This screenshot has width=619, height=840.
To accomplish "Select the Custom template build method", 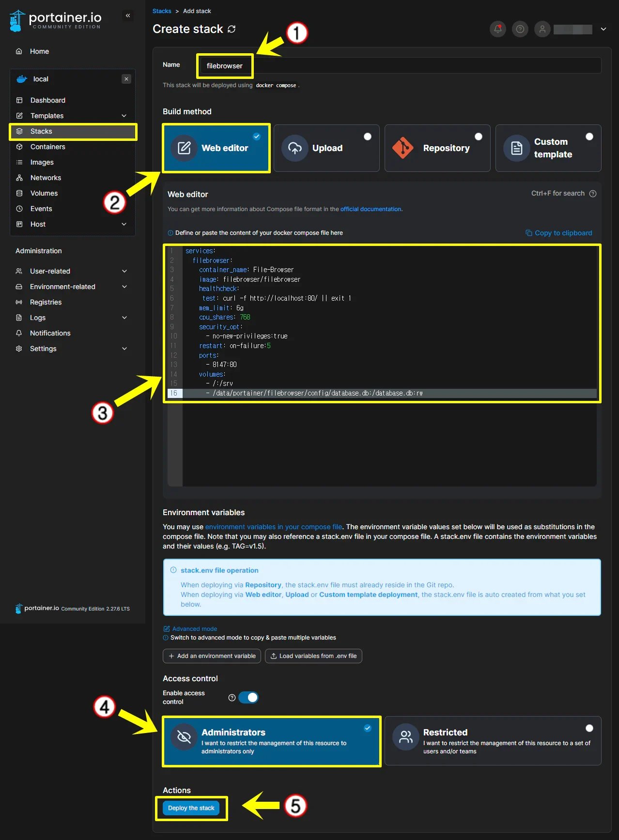I will coord(548,148).
